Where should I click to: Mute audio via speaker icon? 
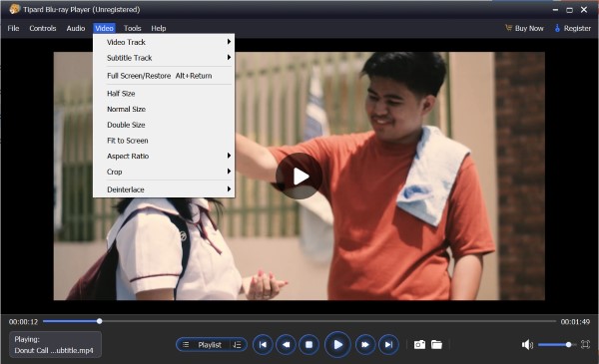527,344
